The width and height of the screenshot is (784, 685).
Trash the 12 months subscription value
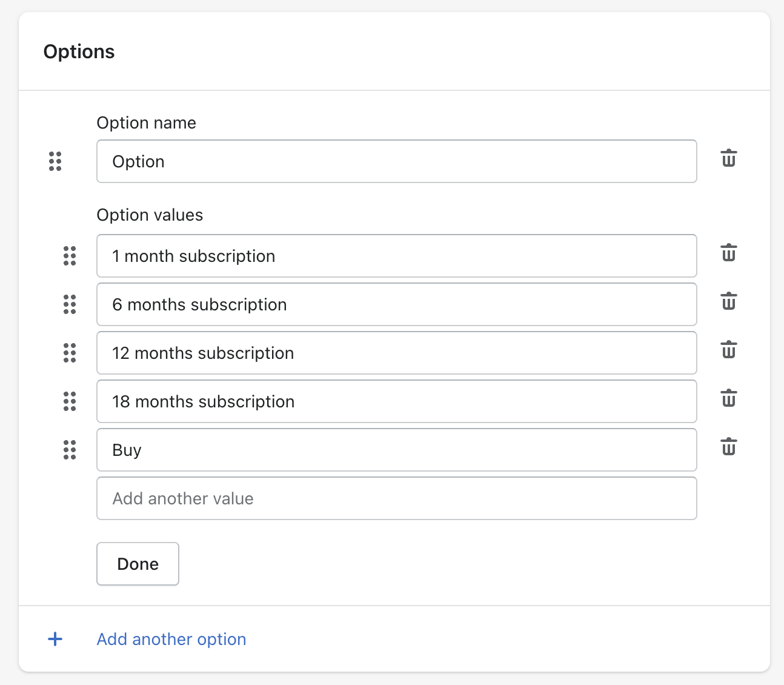tap(728, 350)
